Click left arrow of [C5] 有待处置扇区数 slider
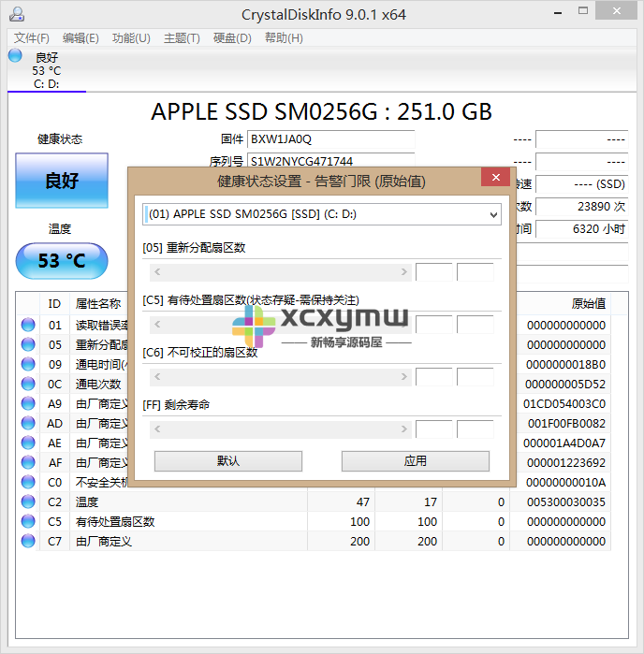 click(x=157, y=324)
